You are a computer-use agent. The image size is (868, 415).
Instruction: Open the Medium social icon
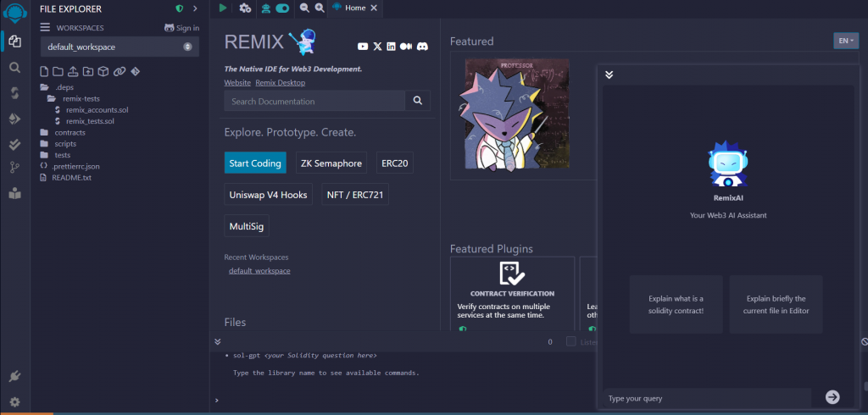406,47
